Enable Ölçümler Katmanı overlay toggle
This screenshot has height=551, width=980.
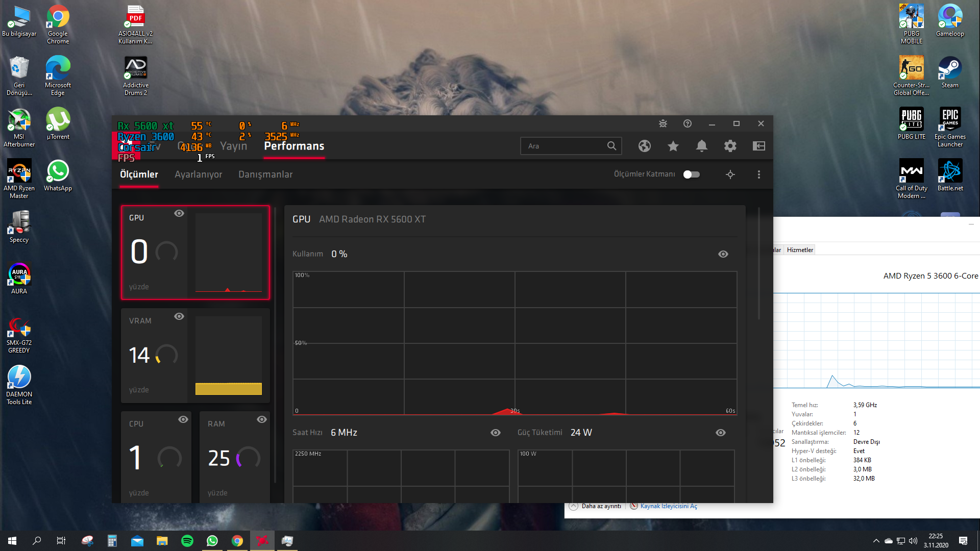point(691,173)
